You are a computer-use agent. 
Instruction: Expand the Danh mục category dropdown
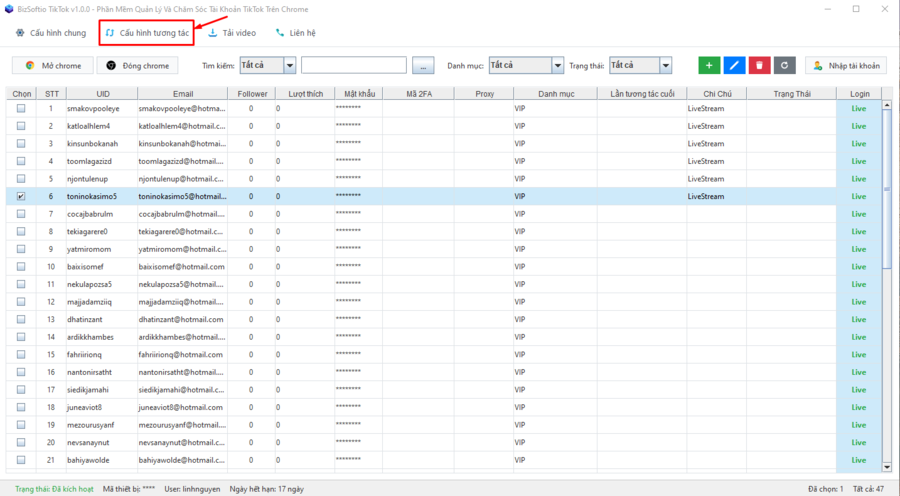pyautogui.click(x=557, y=65)
